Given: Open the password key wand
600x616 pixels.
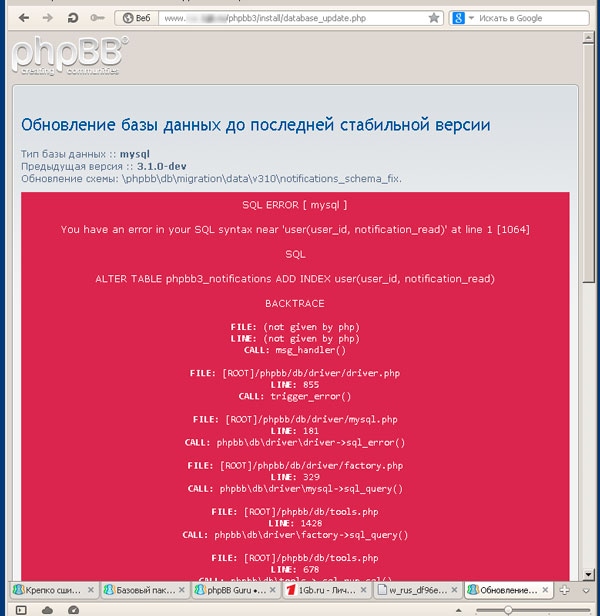Looking at the screenshot, I should click(97, 18).
